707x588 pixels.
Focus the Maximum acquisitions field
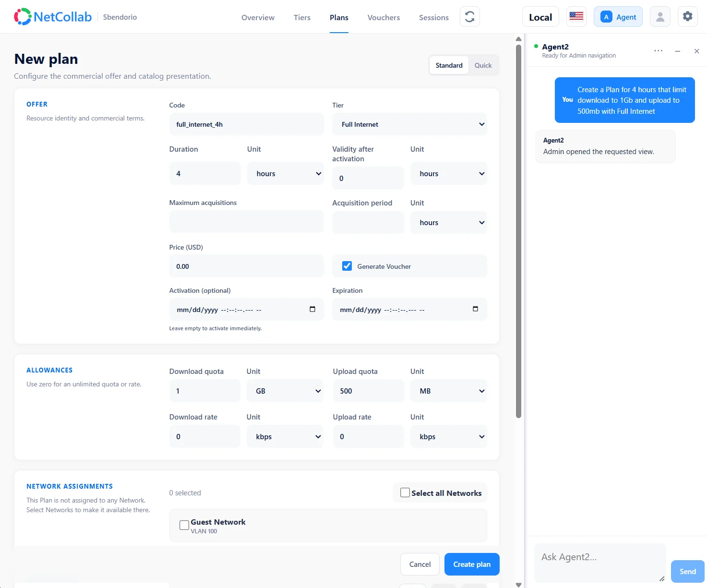point(247,222)
